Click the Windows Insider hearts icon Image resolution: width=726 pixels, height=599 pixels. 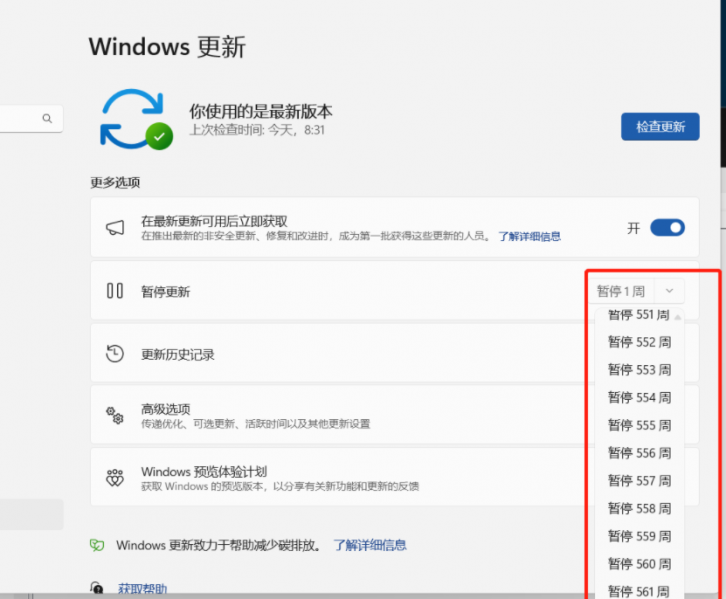[115, 478]
